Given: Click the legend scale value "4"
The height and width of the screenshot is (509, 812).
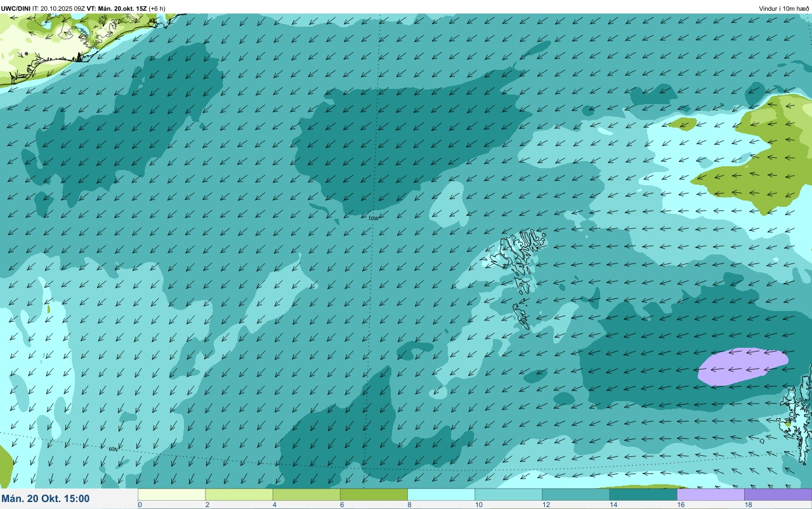Looking at the screenshot, I should (x=274, y=505).
